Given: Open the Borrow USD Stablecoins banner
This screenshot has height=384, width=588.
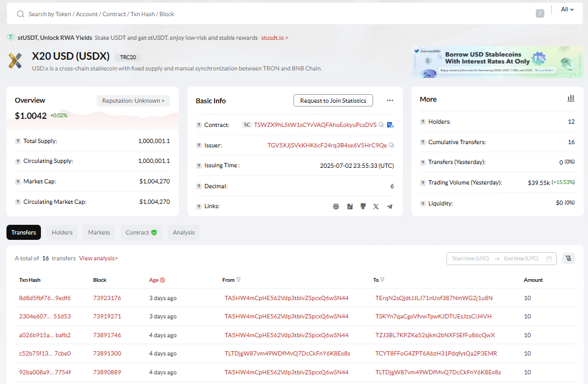Looking at the screenshot, I should [497, 62].
